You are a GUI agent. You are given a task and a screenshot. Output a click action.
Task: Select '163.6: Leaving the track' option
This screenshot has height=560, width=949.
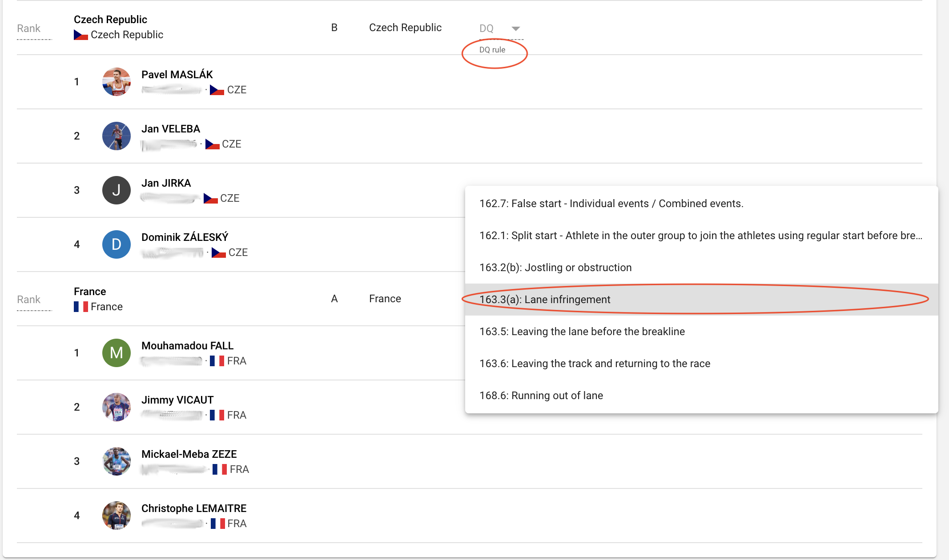pos(595,364)
